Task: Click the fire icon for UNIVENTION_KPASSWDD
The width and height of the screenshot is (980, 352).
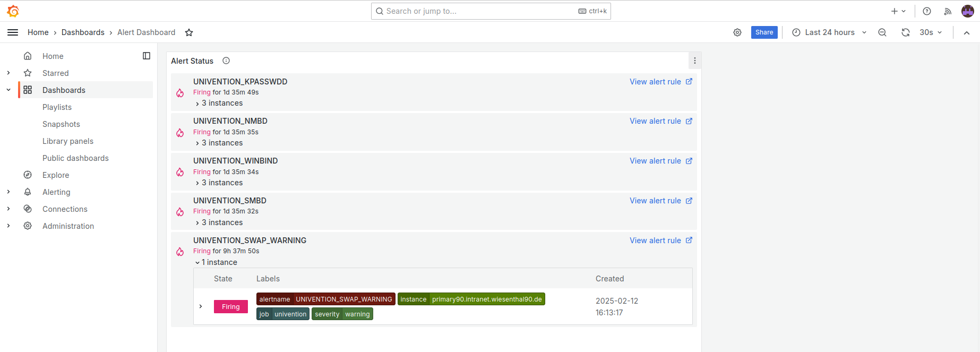Action: click(180, 93)
